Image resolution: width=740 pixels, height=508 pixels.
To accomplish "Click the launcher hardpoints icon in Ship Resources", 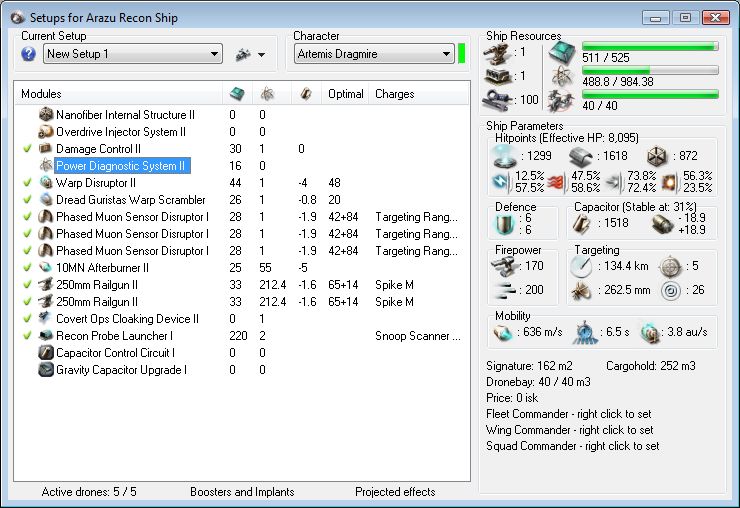I will (498, 76).
